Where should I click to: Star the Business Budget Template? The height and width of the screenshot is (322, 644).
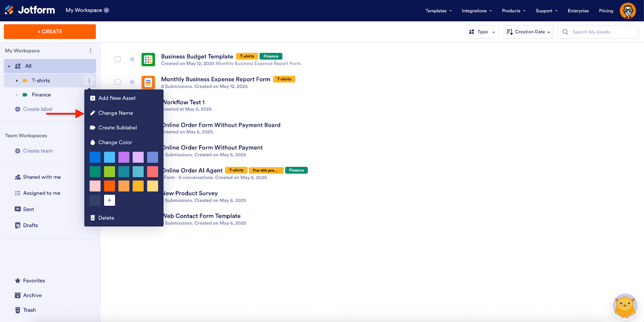pos(132,59)
